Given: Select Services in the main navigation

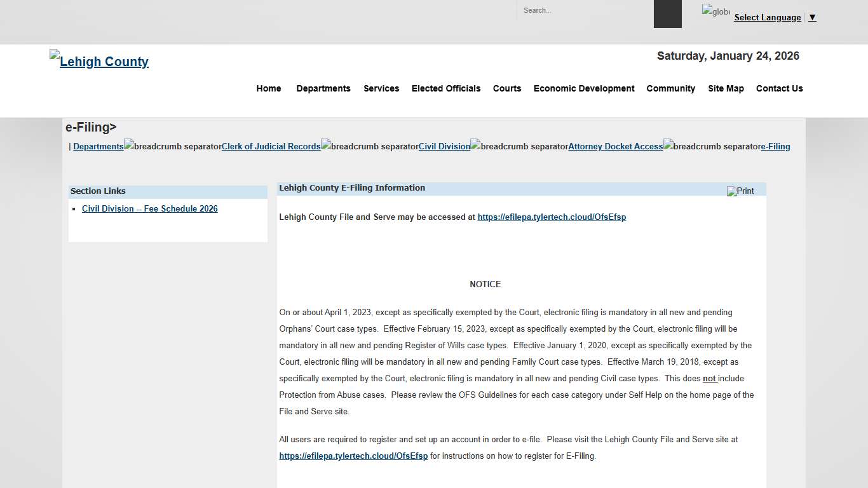Looking at the screenshot, I should (x=381, y=88).
